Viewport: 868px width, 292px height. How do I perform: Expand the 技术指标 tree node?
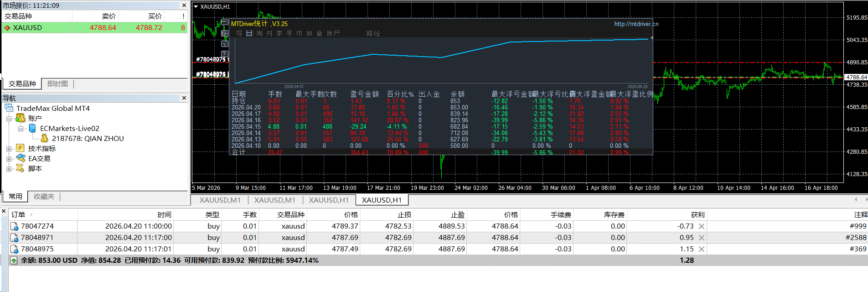coord(9,149)
